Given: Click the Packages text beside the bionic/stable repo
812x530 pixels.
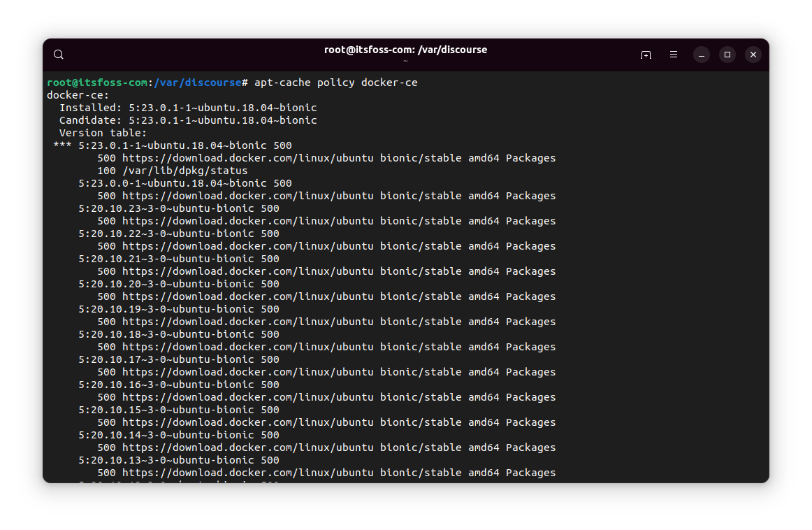Looking at the screenshot, I should 530,157.
